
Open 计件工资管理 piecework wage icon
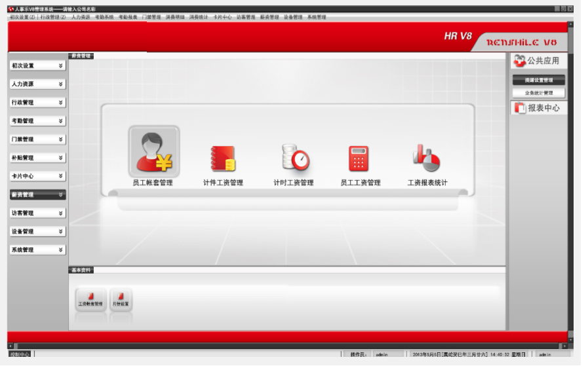point(223,158)
